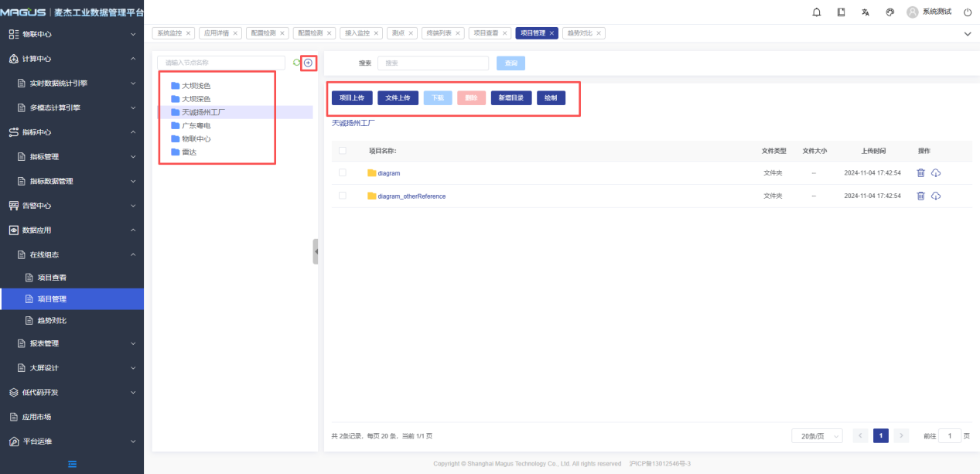Viewport: 980px width, 474px height.
Task: Check the diagram row checkbox
Action: 342,173
